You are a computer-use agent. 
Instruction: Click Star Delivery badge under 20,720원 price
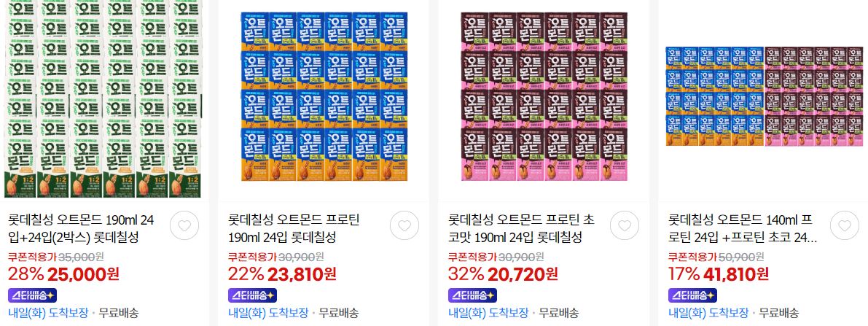pos(472,295)
